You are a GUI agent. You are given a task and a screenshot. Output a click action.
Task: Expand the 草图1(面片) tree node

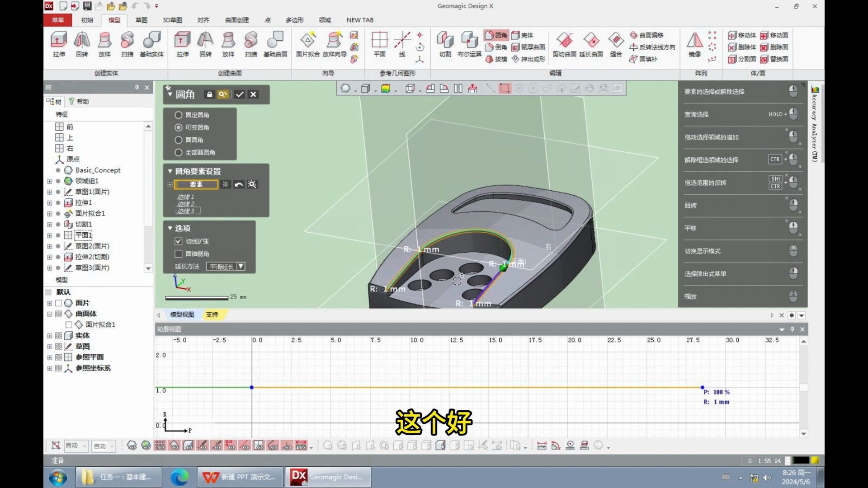coord(49,192)
